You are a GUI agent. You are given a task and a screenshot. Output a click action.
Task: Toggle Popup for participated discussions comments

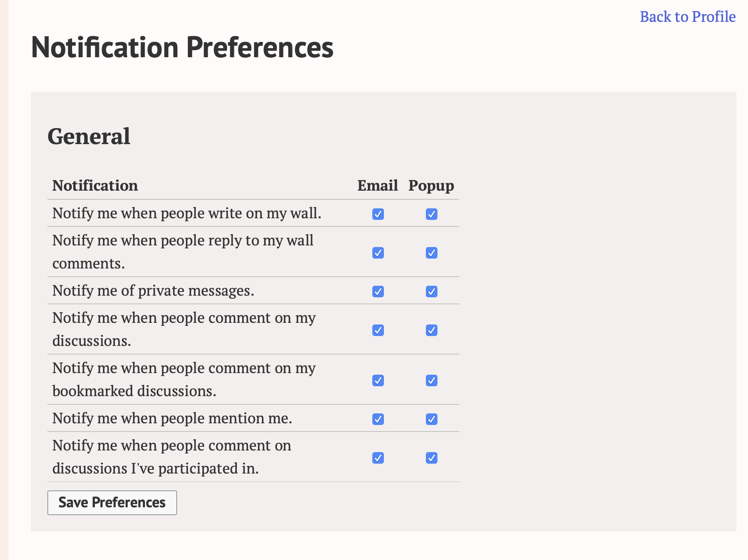point(432,458)
